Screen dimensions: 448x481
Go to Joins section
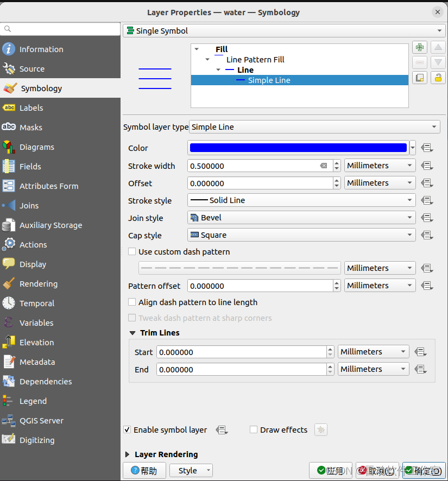click(x=60, y=206)
